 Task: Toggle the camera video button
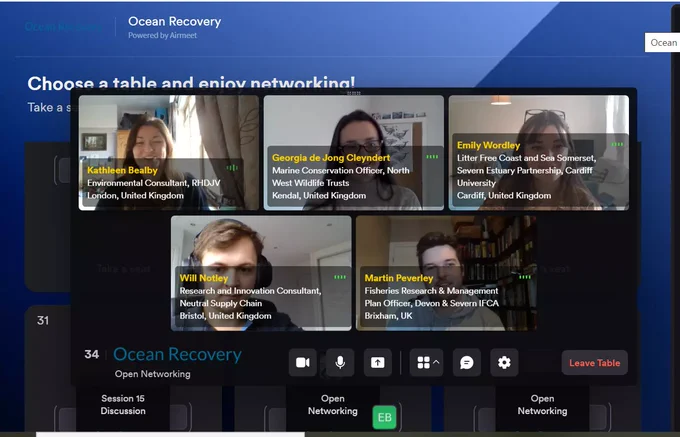click(303, 362)
